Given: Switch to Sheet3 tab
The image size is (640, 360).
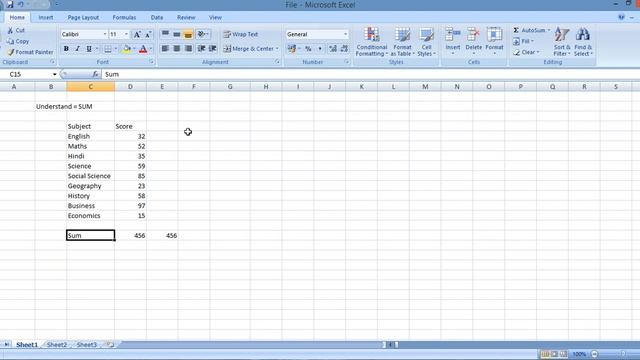Looking at the screenshot, I should pos(87,345).
